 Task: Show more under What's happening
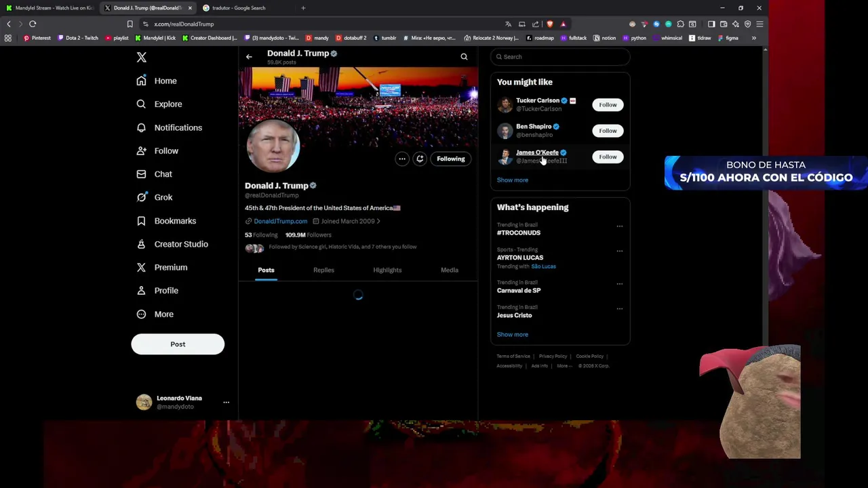coord(512,335)
